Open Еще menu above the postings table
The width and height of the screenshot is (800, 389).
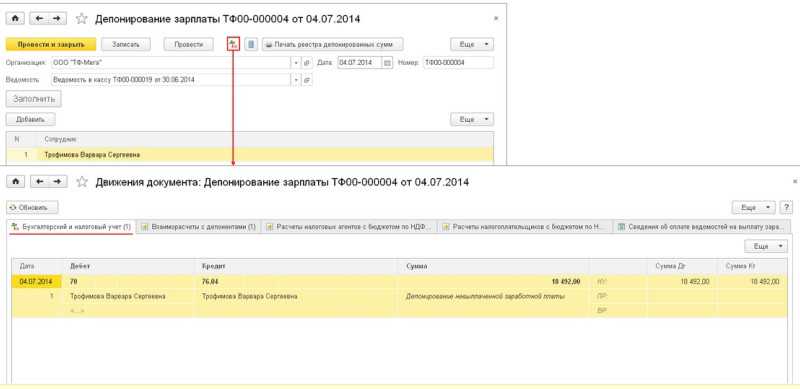[x=765, y=246]
